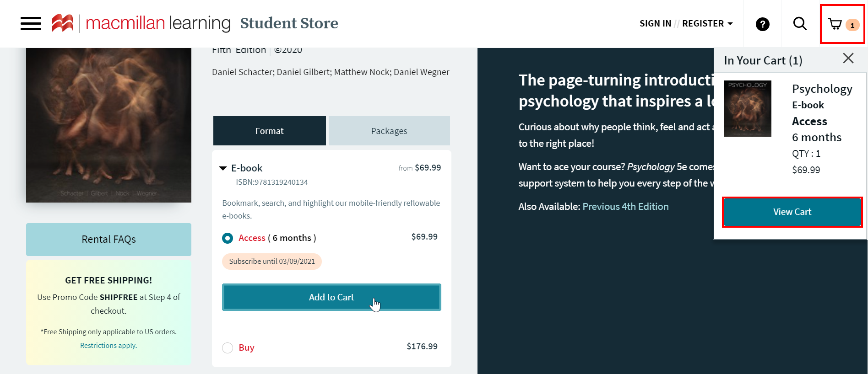Open the help question mark icon
Image resolution: width=868 pixels, height=374 pixels.
(x=762, y=24)
